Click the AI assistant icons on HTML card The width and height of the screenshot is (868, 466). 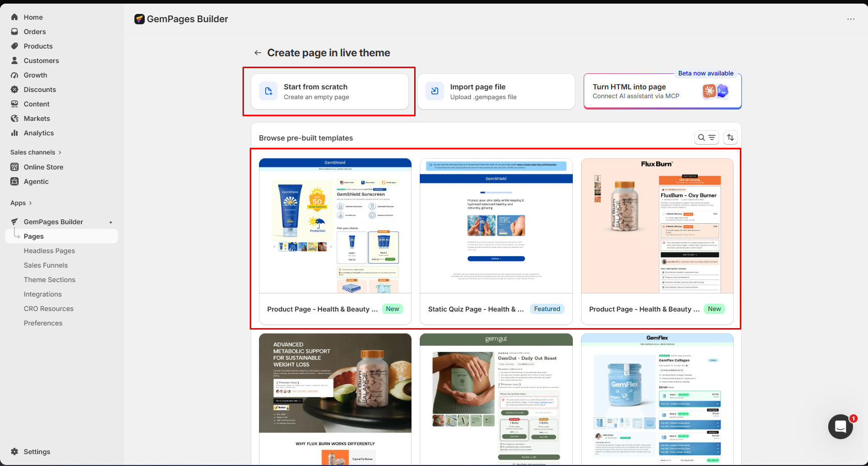coord(715,91)
